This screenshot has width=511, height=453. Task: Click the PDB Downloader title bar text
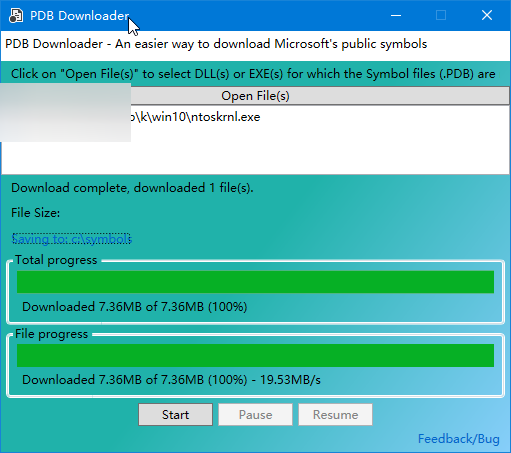point(79,16)
